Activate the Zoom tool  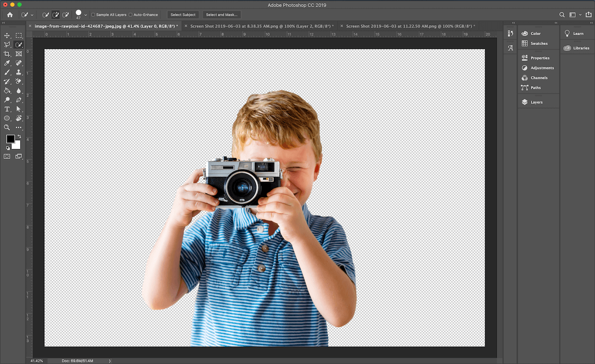click(7, 127)
